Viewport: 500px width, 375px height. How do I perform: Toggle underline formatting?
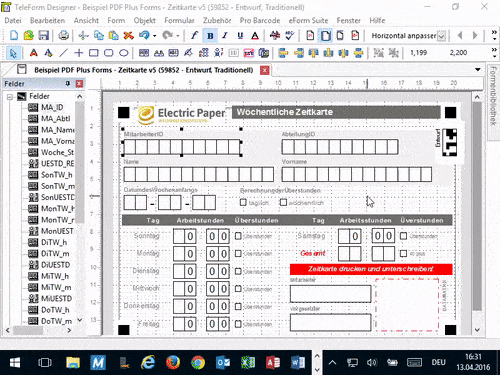(240, 35)
